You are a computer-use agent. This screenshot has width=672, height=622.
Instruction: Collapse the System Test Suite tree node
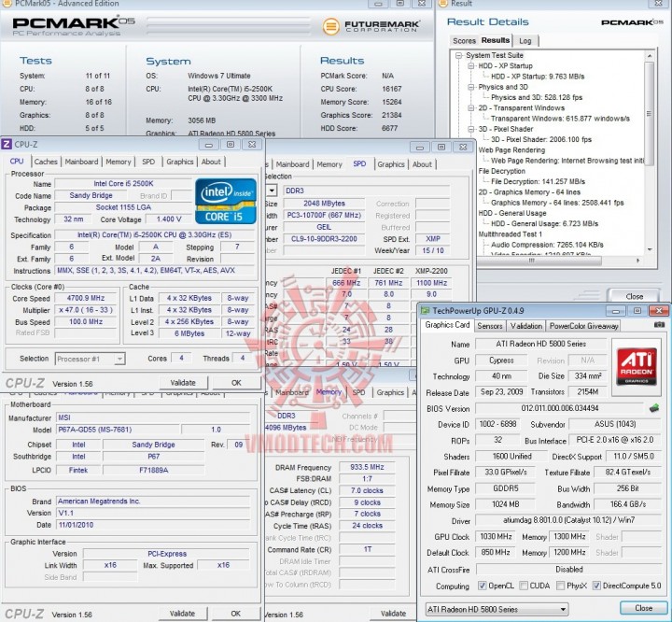point(459,55)
